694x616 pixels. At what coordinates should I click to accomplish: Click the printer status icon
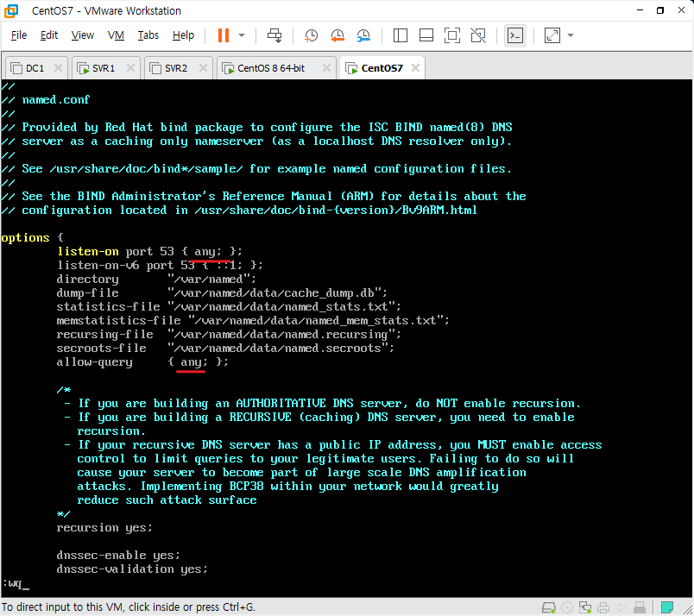tap(603, 607)
